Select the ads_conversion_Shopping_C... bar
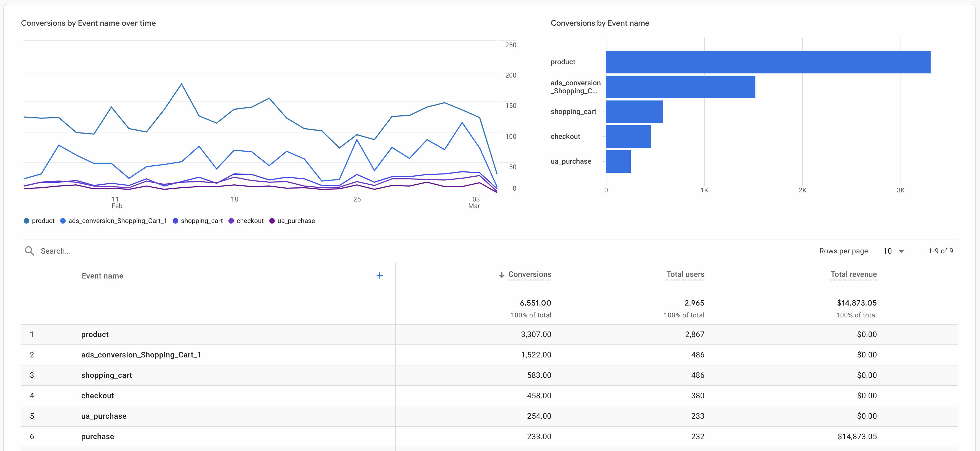 click(681, 87)
